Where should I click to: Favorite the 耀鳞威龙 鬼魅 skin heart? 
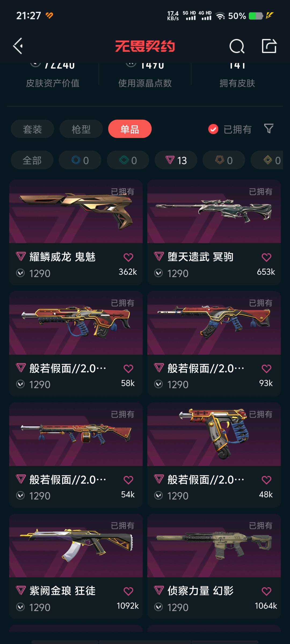tap(128, 257)
